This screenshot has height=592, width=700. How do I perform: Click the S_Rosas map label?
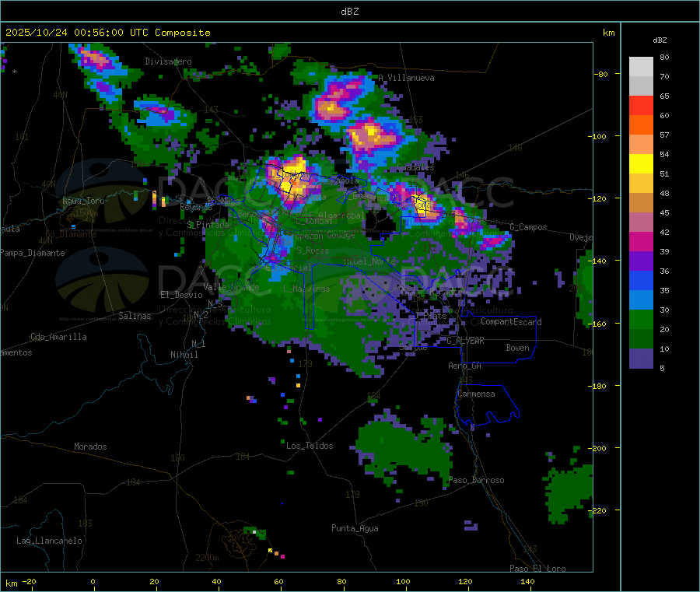313,250
